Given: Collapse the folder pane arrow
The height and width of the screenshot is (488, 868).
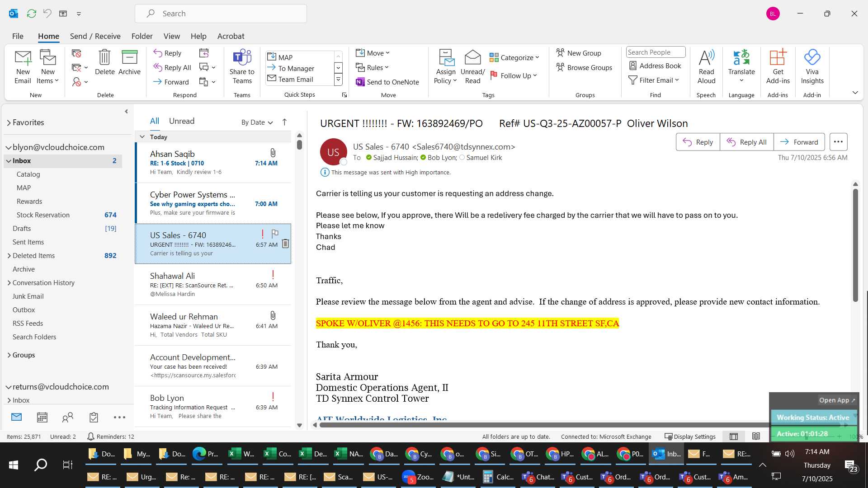Looking at the screenshot, I should [x=126, y=111].
